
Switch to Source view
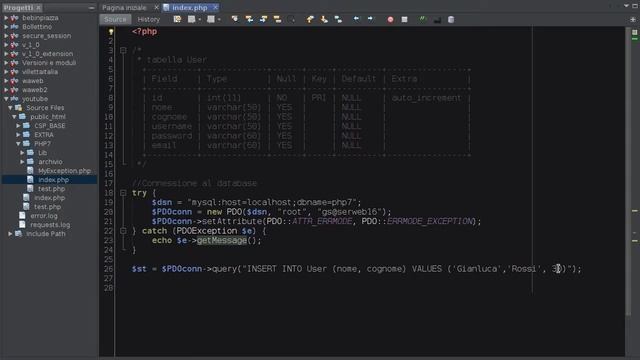point(115,19)
